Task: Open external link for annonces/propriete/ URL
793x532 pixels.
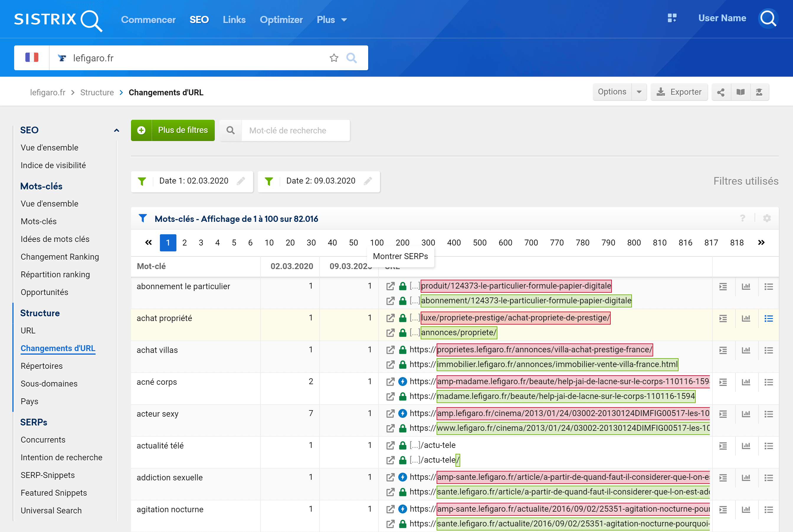Action: (390, 333)
